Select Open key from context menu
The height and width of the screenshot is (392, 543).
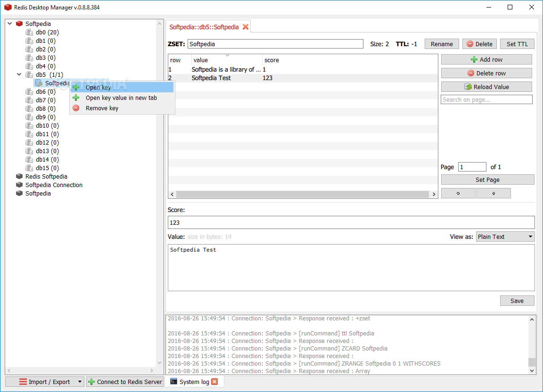[x=122, y=87]
